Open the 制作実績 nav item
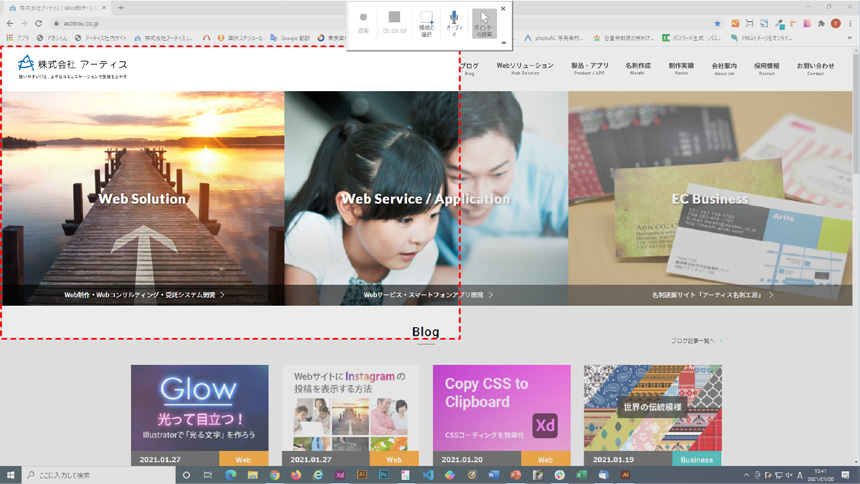Viewport: 860px width, 484px height. click(x=681, y=68)
